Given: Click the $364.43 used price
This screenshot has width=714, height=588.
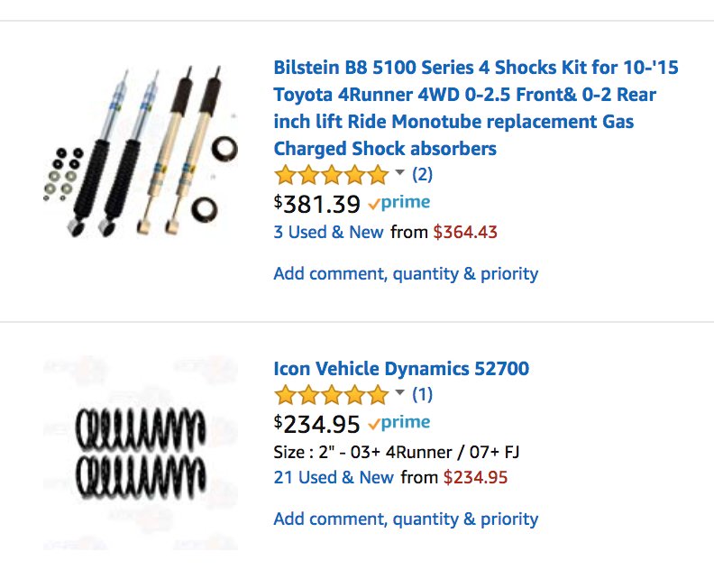Looking at the screenshot, I should (x=465, y=232).
